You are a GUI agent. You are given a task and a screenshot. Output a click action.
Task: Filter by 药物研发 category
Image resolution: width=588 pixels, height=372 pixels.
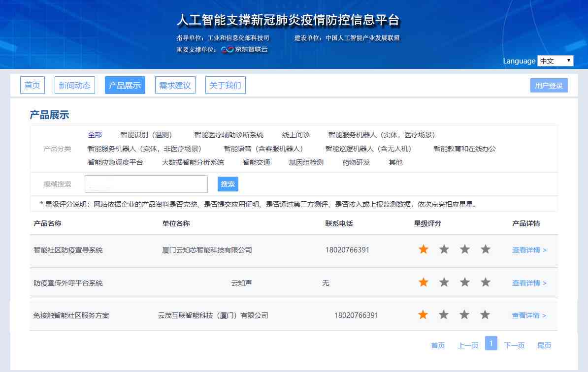pos(356,162)
